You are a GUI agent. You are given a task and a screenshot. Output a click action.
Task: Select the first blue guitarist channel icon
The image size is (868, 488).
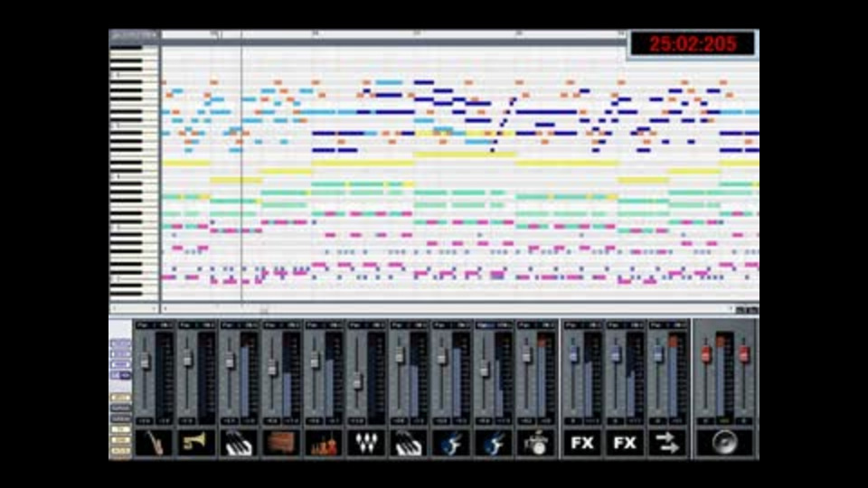(x=451, y=443)
